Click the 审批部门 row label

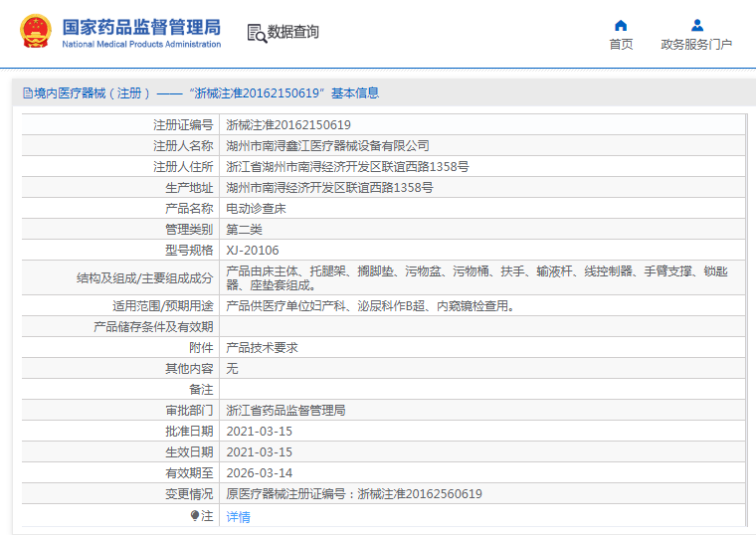coord(189,410)
